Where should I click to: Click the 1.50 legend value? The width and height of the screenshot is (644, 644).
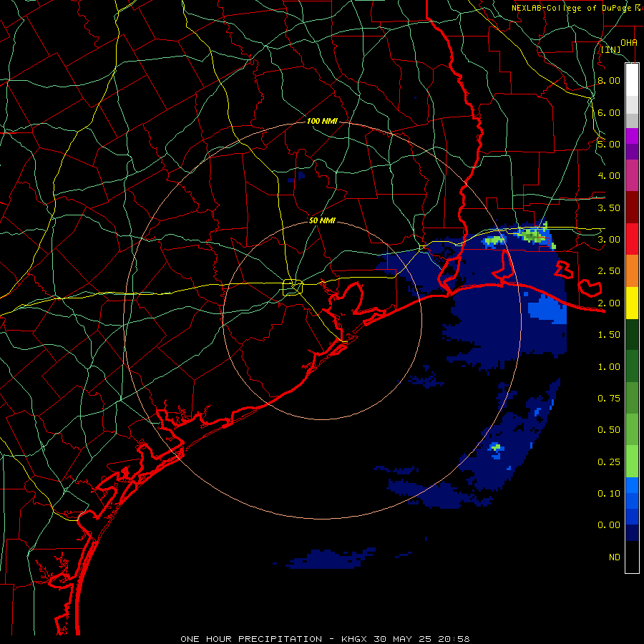[609, 335]
